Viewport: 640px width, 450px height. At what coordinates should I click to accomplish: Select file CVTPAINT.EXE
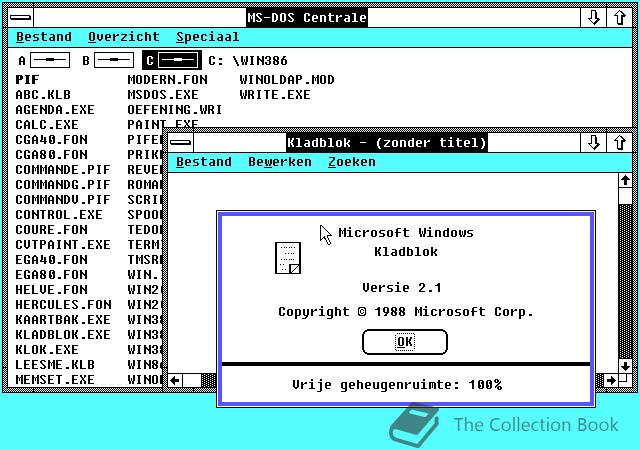[x=63, y=245]
